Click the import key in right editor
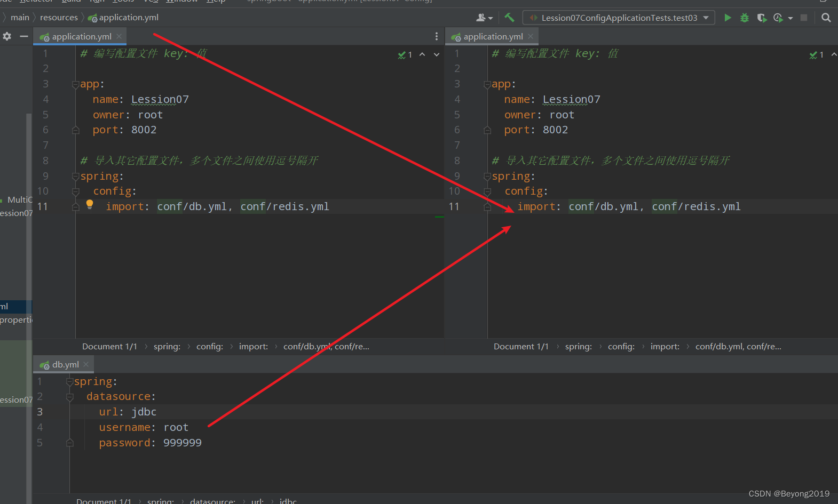 (x=537, y=207)
